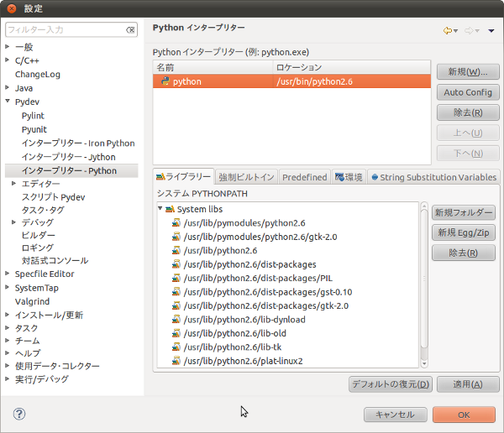Open the view menu triangle at top right
Viewport: 504px width, 433px height.
point(491,31)
